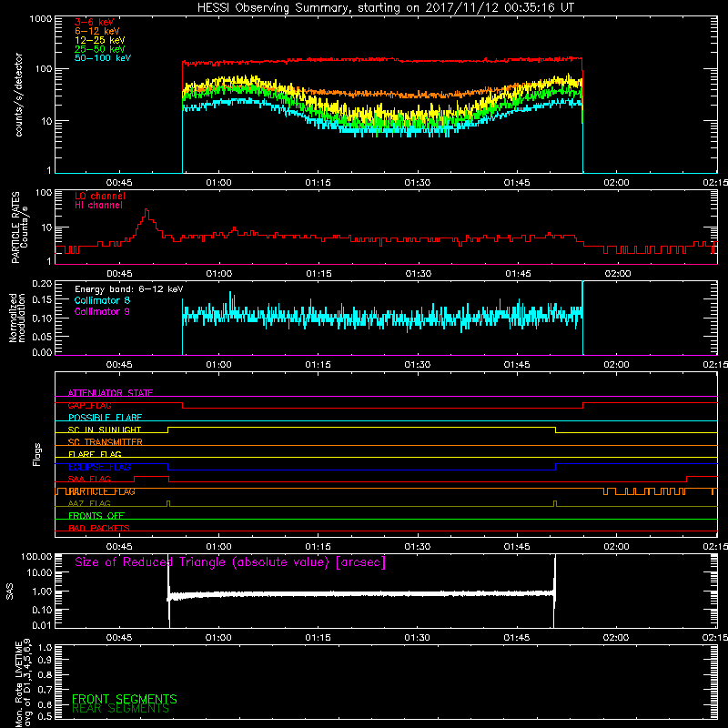The height and width of the screenshot is (728, 728).
Task: Click the SAS axis label
Action: pyautogui.click(x=10, y=591)
